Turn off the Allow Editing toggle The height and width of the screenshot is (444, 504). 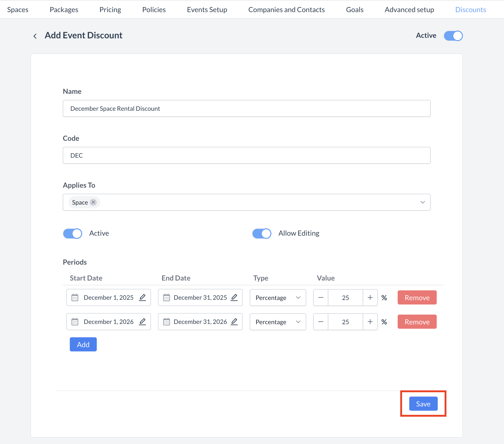point(262,233)
